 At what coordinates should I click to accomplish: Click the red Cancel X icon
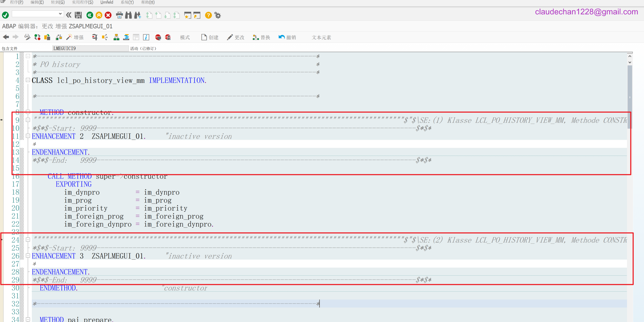tap(108, 15)
